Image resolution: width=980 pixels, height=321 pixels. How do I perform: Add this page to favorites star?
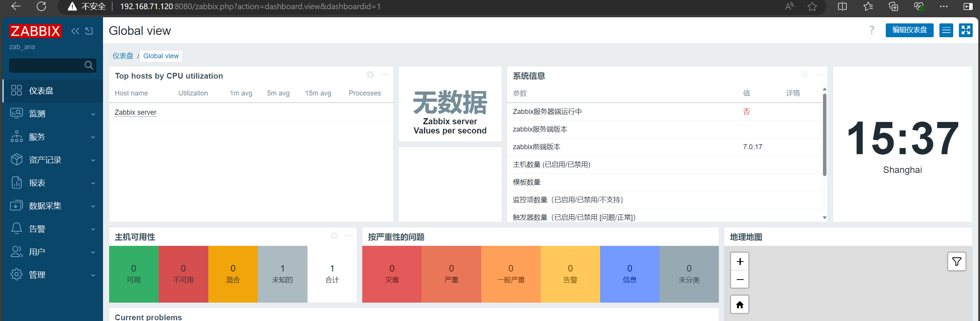pos(812,7)
